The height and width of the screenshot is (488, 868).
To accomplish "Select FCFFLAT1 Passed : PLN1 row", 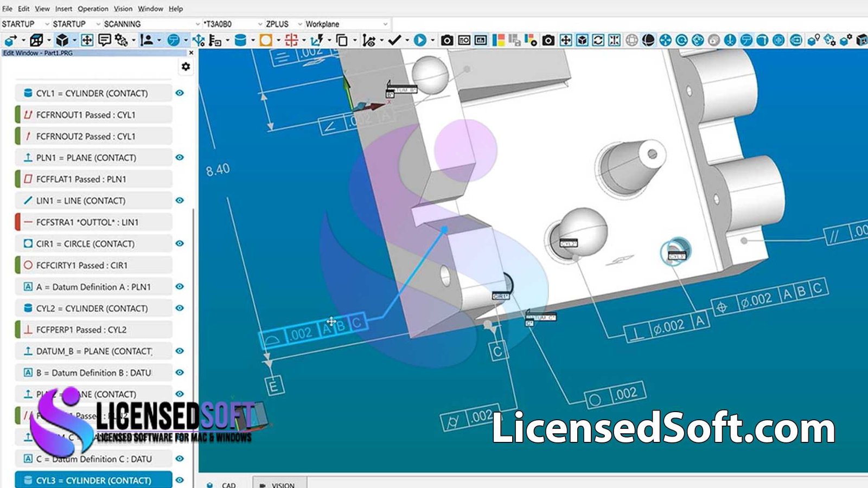I will click(x=93, y=179).
